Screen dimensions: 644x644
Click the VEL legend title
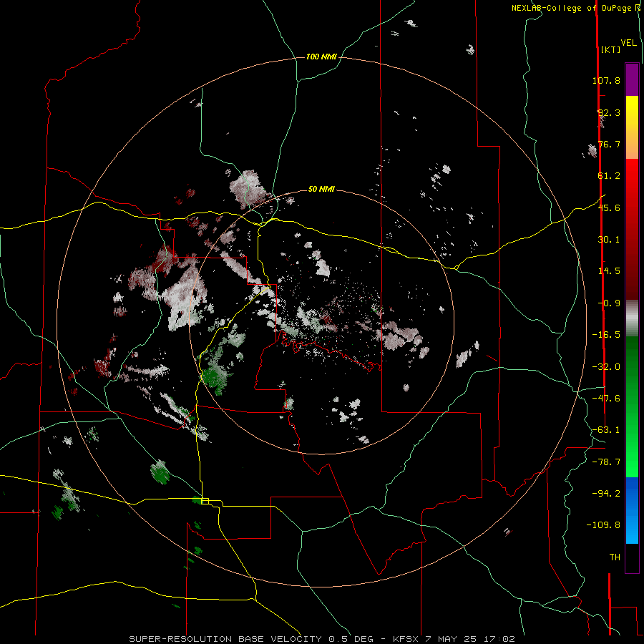[628, 43]
